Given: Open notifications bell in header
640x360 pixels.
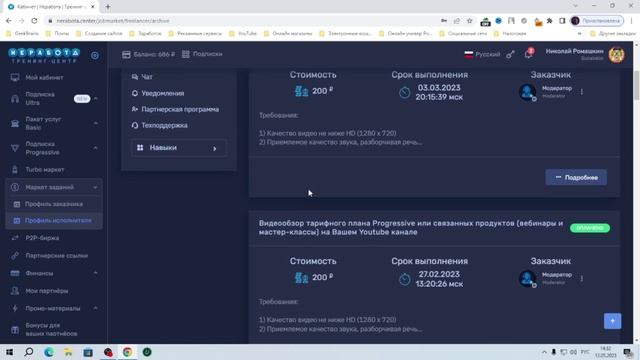Looking at the screenshot, I should [528, 54].
